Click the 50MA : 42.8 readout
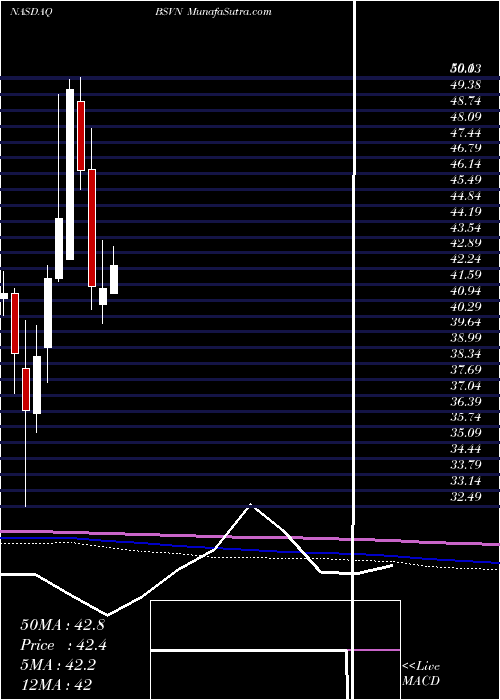The width and height of the screenshot is (500, 700). click(62, 625)
